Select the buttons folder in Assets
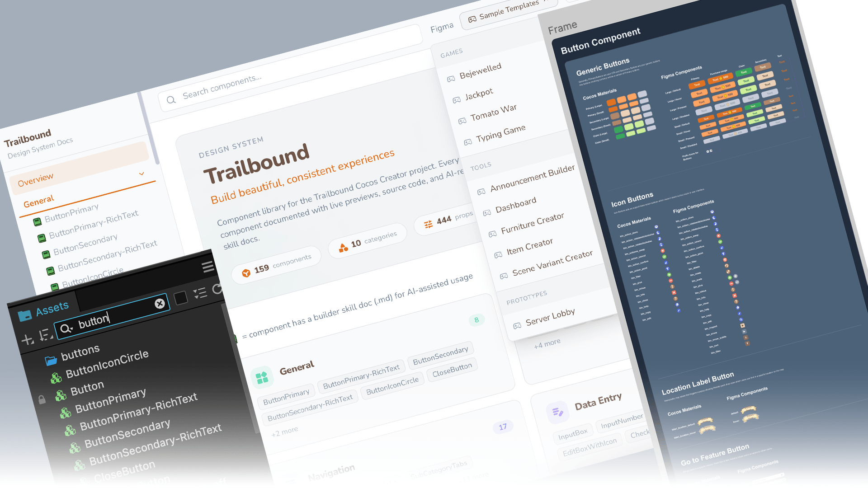Viewport: 868px width, 488px height. tap(80, 352)
